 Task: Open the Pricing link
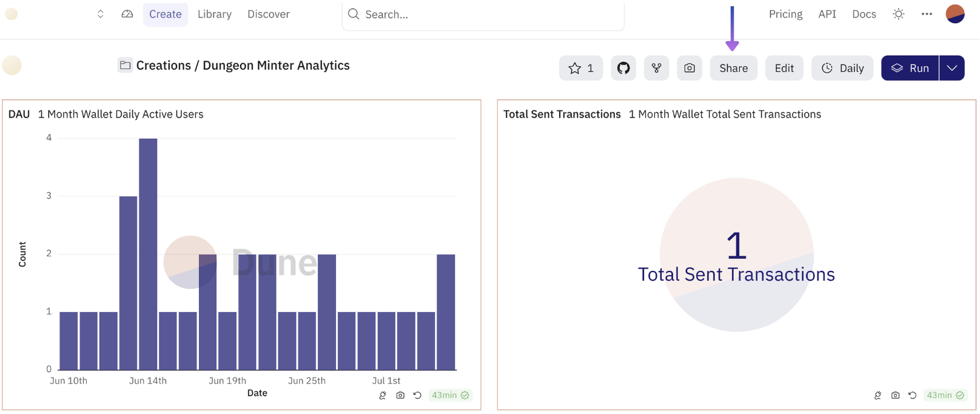[785, 14]
